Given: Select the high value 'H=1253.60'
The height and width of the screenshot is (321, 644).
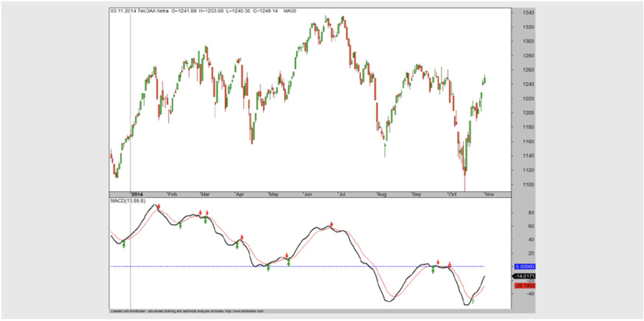Looking at the screenshot, I should click(x=211, y=11).
